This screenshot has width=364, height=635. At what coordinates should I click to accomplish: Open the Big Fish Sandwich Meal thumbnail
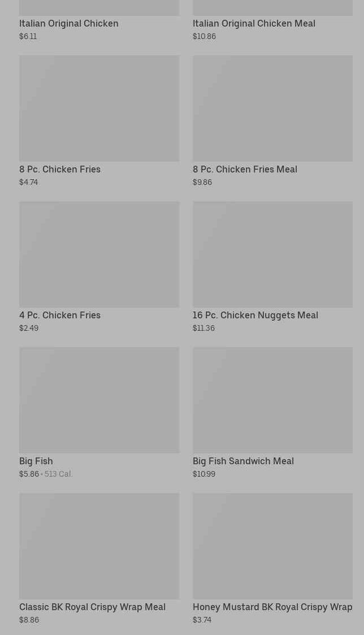click(272, 400)
